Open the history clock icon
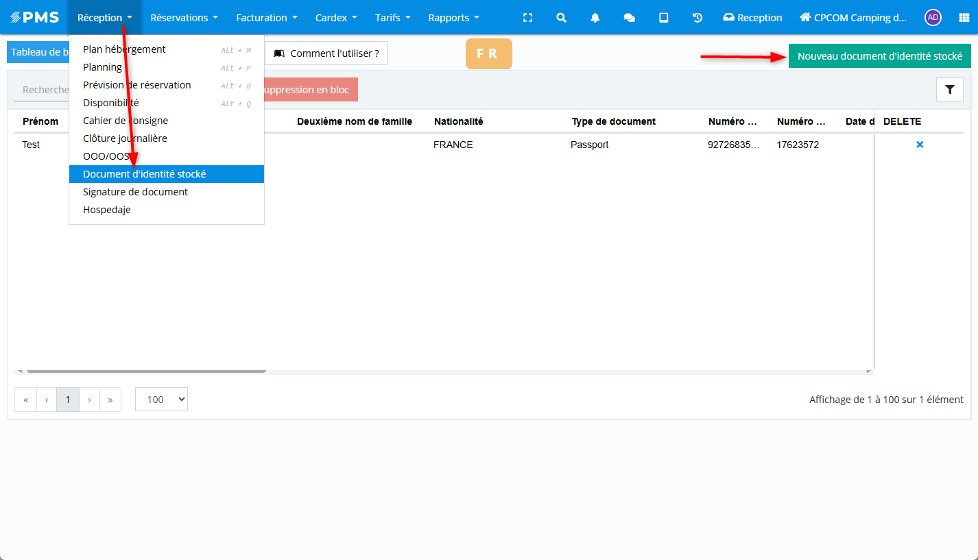 pos(697,18)
